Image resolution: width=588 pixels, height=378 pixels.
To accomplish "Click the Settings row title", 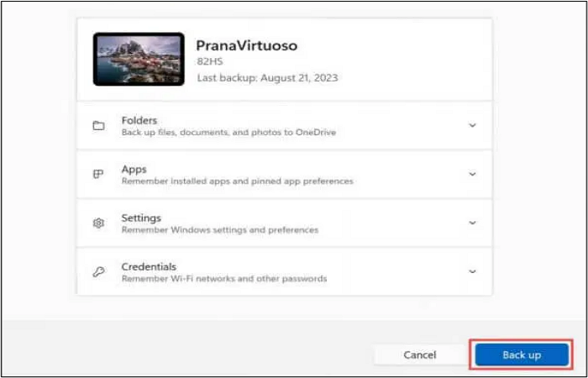I will tap(141, 218).
